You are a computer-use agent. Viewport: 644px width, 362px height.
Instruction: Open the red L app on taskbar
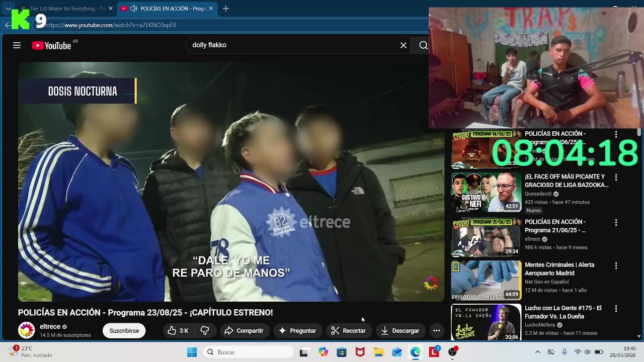pos(434,352)
